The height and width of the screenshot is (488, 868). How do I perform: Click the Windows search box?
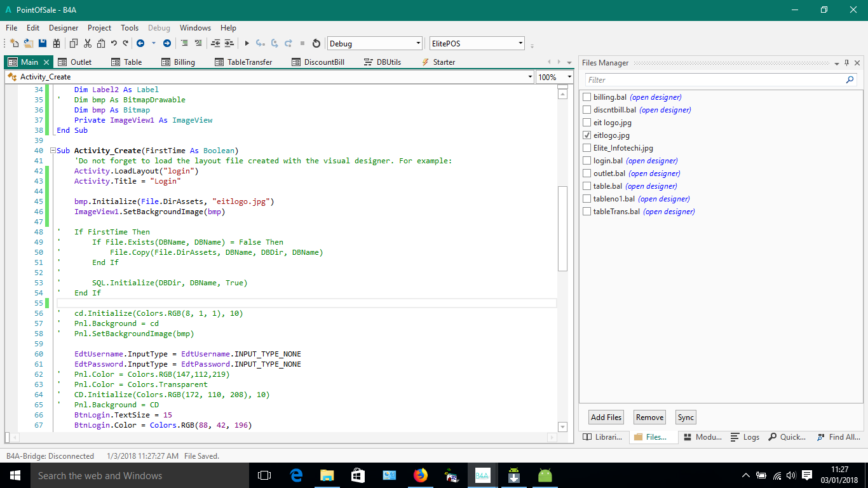click(140, 475)
